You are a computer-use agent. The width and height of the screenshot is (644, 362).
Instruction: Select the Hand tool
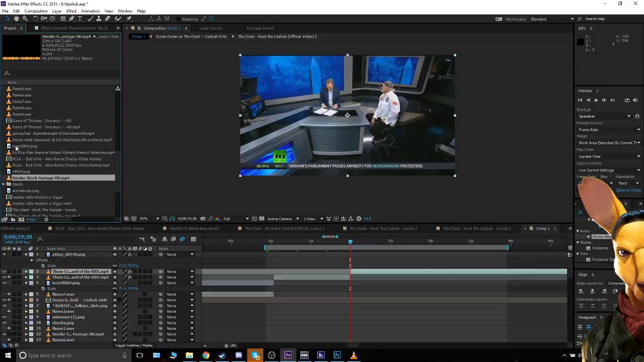click(16, 19)
